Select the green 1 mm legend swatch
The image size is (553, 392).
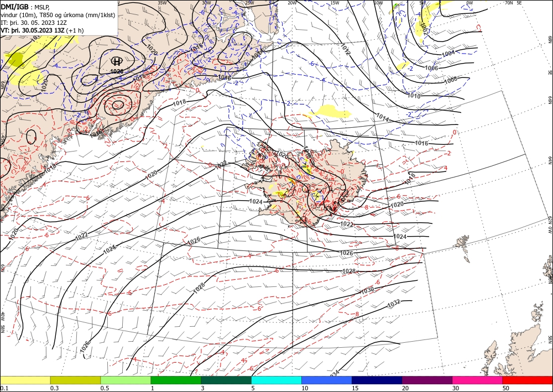click(x=176, y=380)
